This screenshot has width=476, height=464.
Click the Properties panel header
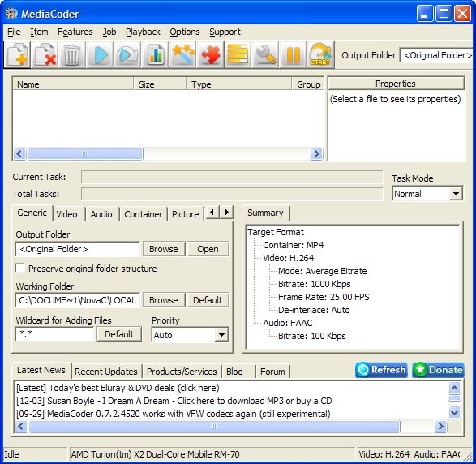click(x=396, y=84)
